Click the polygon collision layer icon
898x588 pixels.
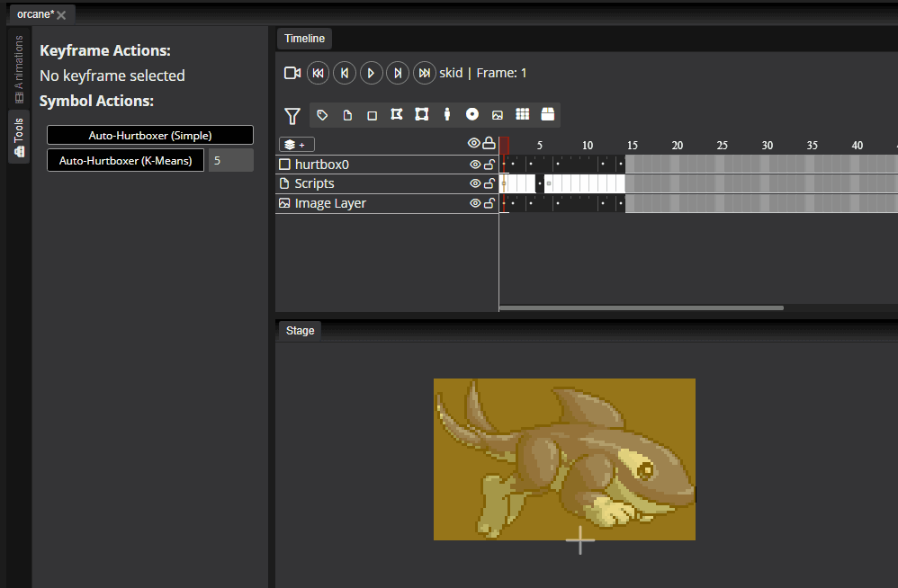pos(396,115)
